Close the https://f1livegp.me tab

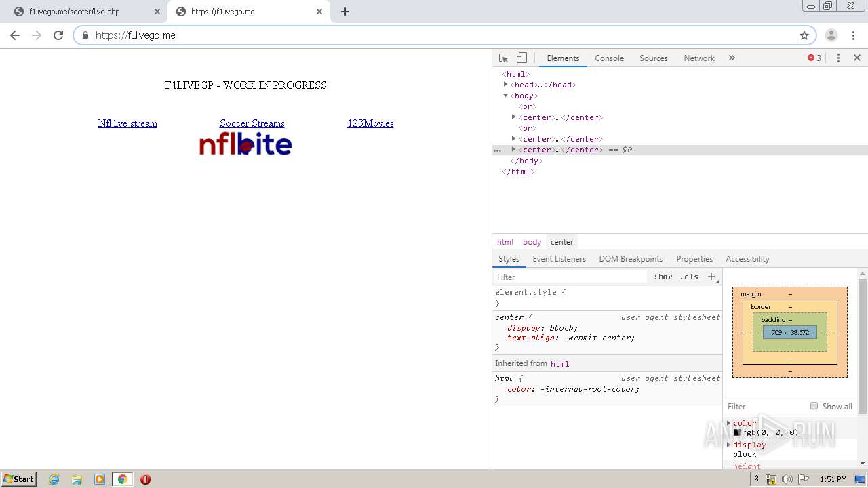point(319,12)
